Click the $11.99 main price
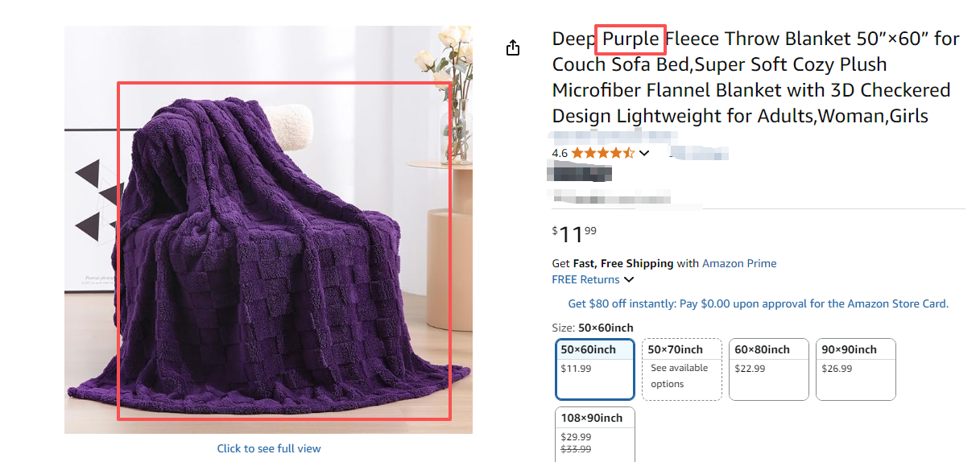The width and height of the screenshot is (980, 462). [574, 234]
